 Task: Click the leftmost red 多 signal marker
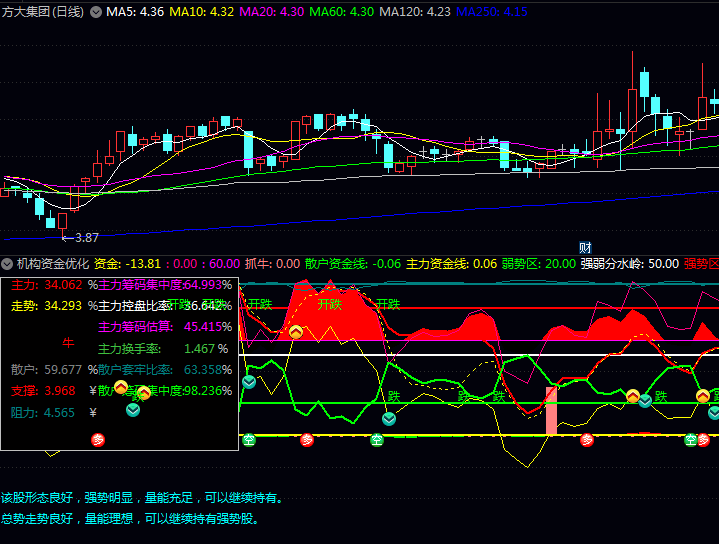pos(98,439)
